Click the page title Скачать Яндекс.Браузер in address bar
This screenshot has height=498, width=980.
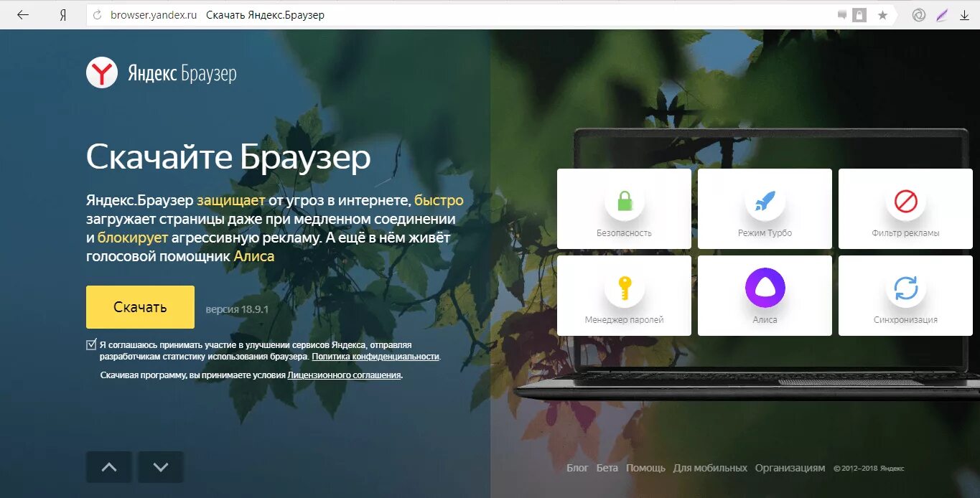coord(265,15)
